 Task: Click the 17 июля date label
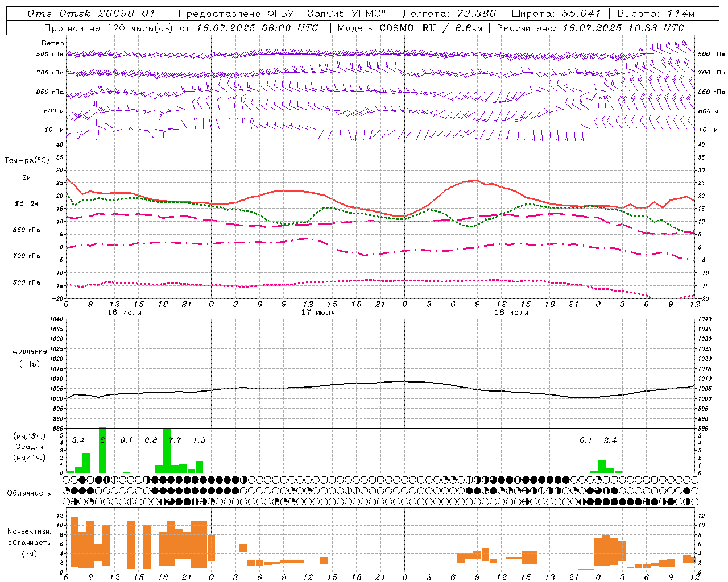coord(318,313)
